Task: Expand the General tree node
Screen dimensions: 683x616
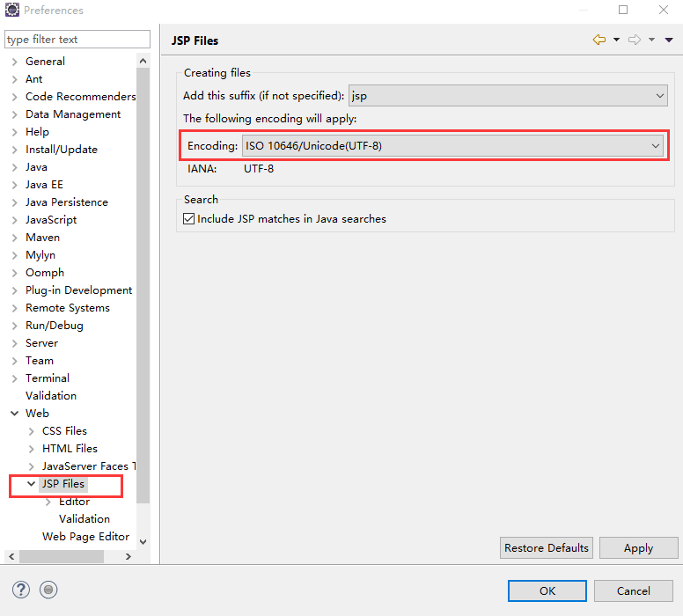Action: 14,62
